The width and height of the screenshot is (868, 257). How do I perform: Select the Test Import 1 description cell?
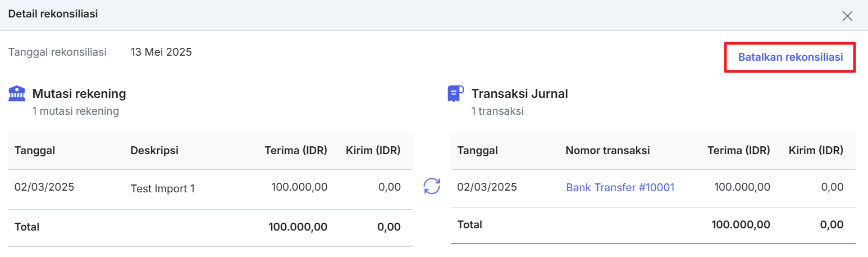(x=163, y=188)
